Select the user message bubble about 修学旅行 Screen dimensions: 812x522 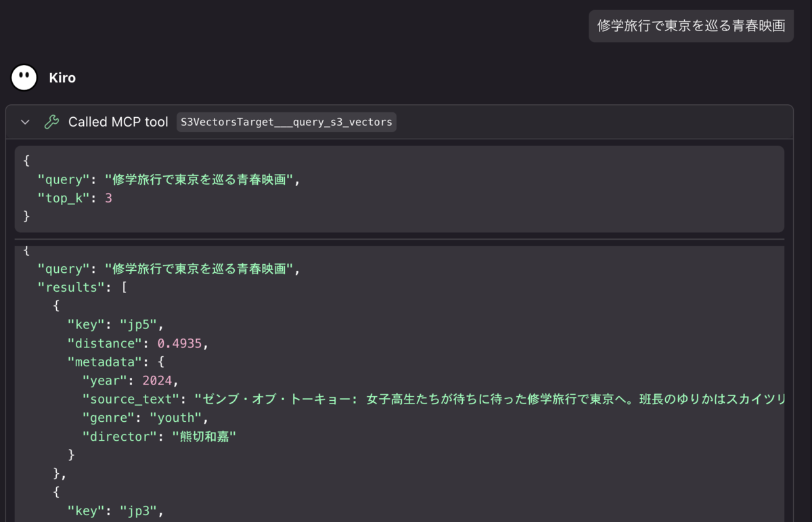point(691,26)
